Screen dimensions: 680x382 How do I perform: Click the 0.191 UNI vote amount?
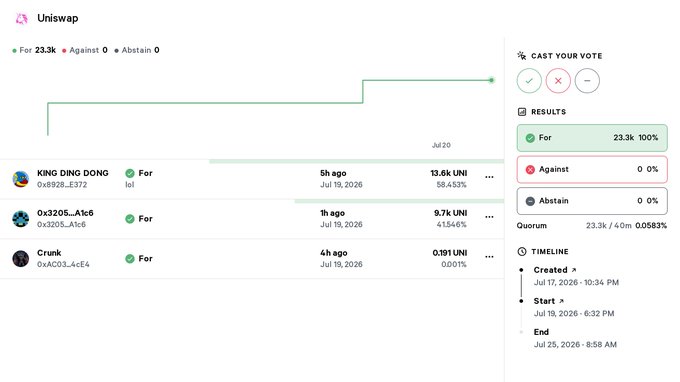[x=450, y=253]
